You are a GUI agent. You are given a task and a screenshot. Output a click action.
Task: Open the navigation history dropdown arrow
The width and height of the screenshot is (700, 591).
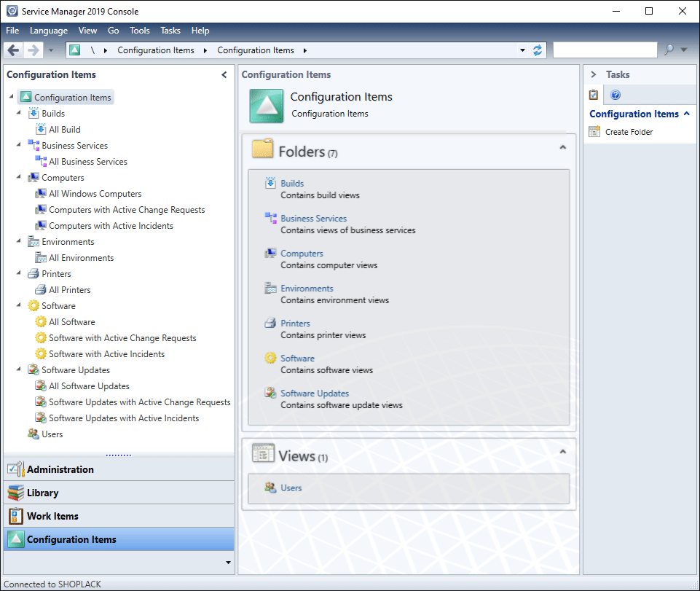[51, 50]
